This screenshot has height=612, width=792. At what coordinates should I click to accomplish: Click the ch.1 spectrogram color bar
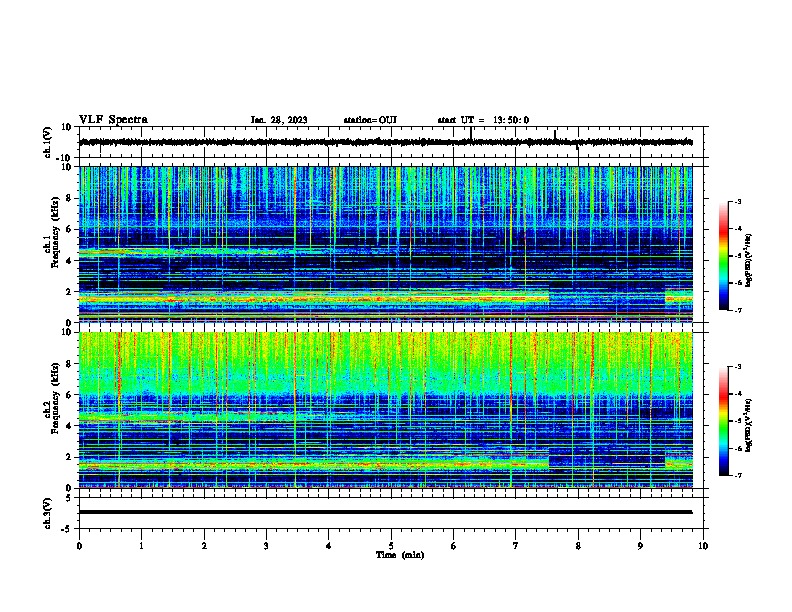click(x=724, y=256)
